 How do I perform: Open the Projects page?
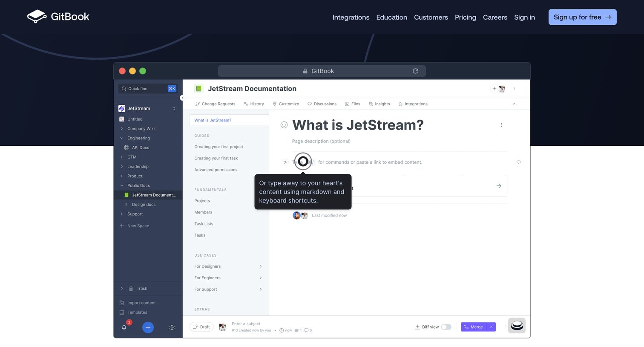202,201
